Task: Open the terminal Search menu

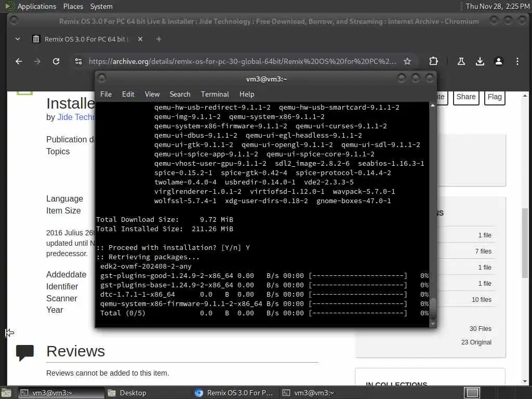Action: (180, 95)
